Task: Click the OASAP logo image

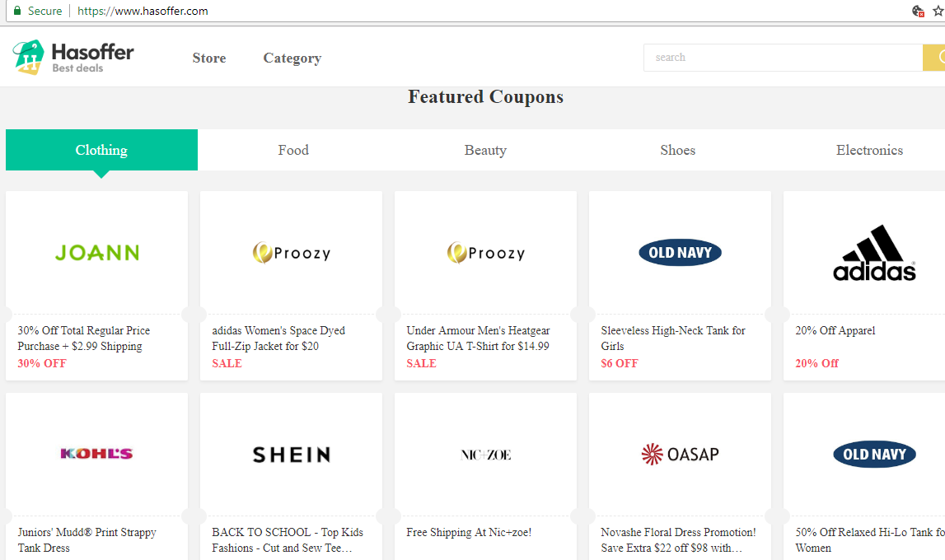Action: pos(680,454)
